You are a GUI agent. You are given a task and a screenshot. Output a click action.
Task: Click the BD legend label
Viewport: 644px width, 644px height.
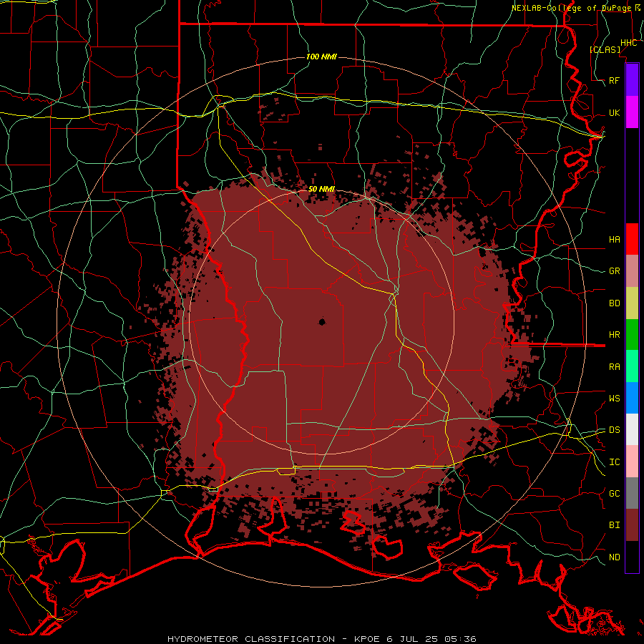(x=615, y=303)
